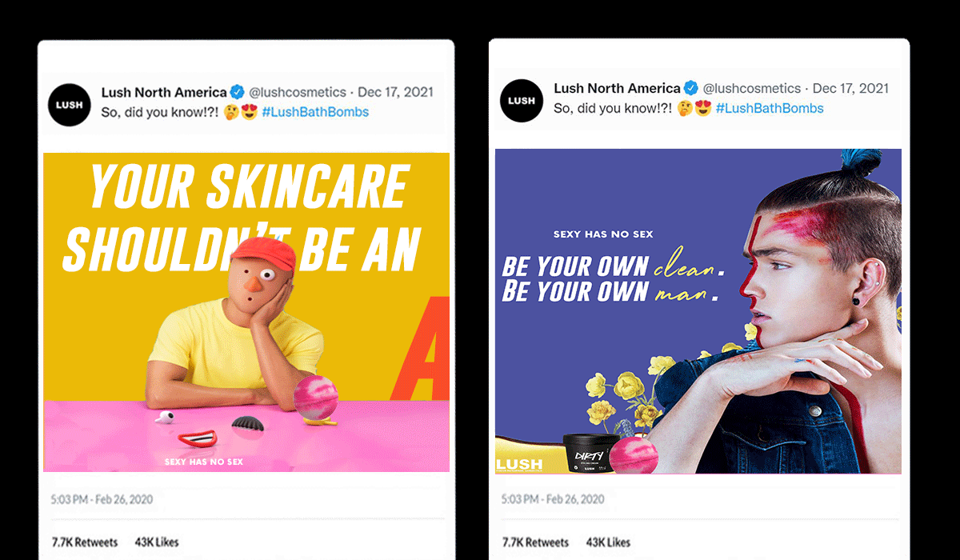
Task: Open the #LushBathBombs hashtag in right tweet
Action: pyautogui.click(x=770, y=108)
